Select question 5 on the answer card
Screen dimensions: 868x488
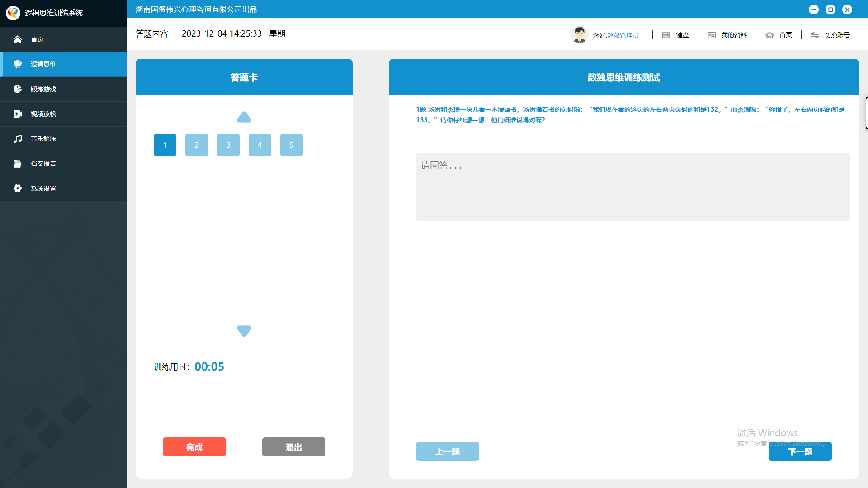click(x=292, y=145)
